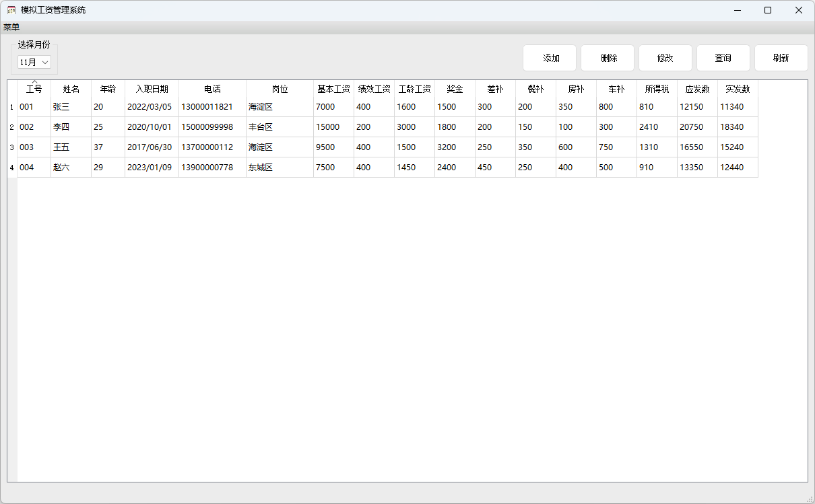
Task: Click phone number 13000011821
Action: pos(213,107)
